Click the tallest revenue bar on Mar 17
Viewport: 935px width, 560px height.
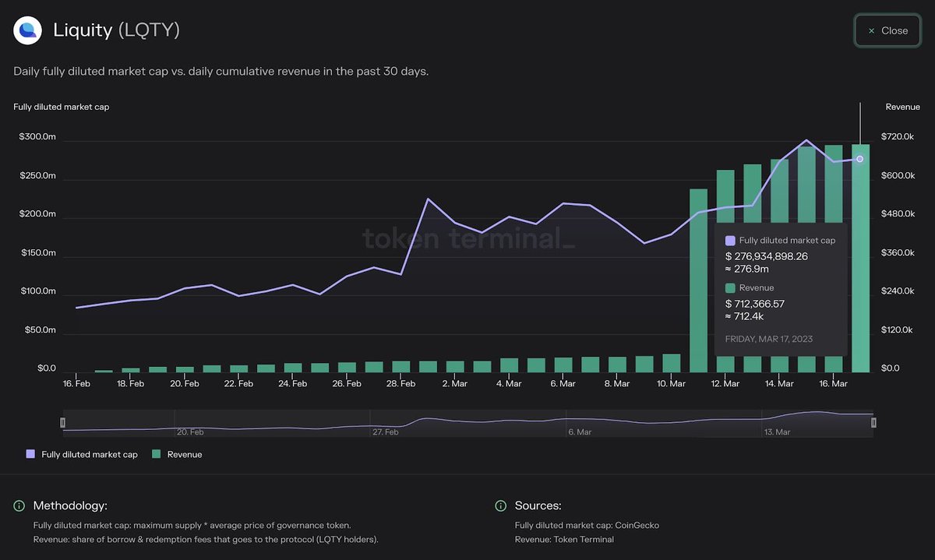point(860,259)
